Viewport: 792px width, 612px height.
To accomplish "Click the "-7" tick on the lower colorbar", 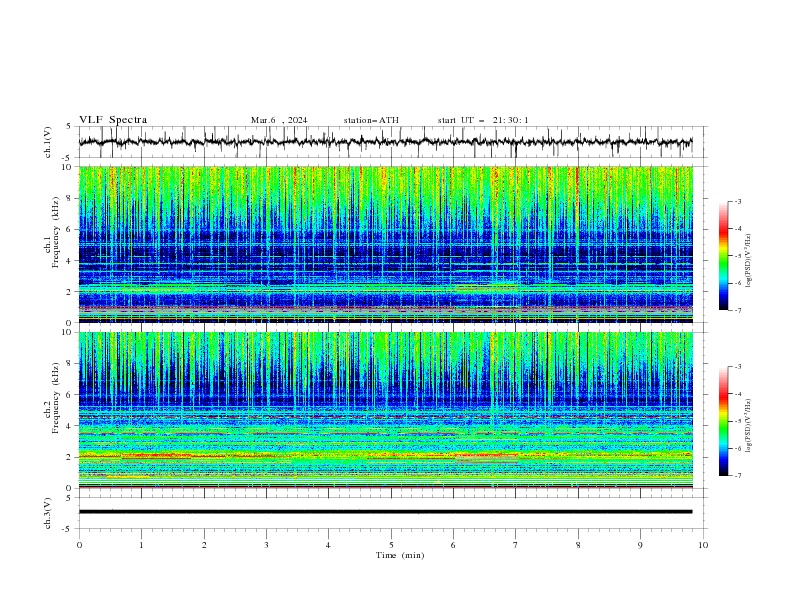I will (x=737, y=476).
